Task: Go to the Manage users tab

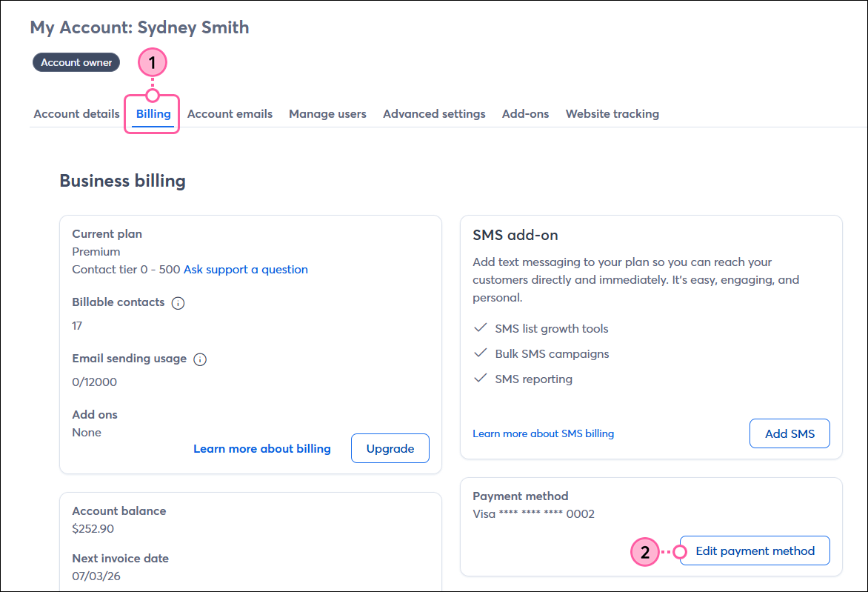Action: pos(327,114)
